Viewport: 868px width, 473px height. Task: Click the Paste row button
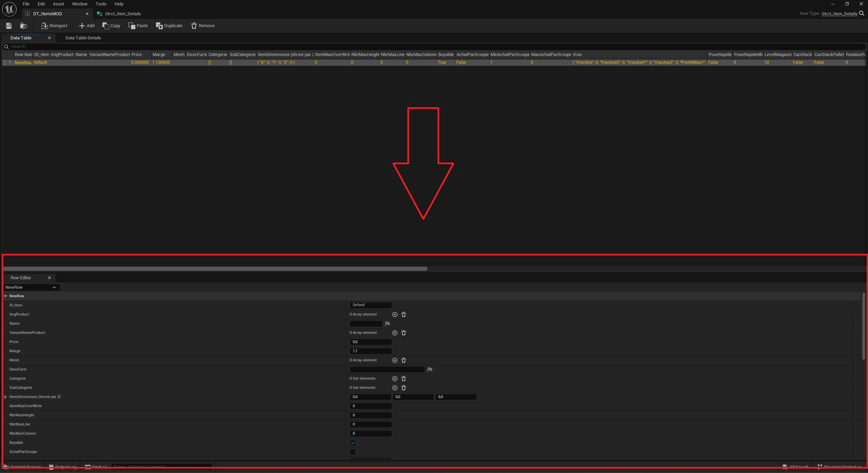pyautogui.click(x=138, y=26)
